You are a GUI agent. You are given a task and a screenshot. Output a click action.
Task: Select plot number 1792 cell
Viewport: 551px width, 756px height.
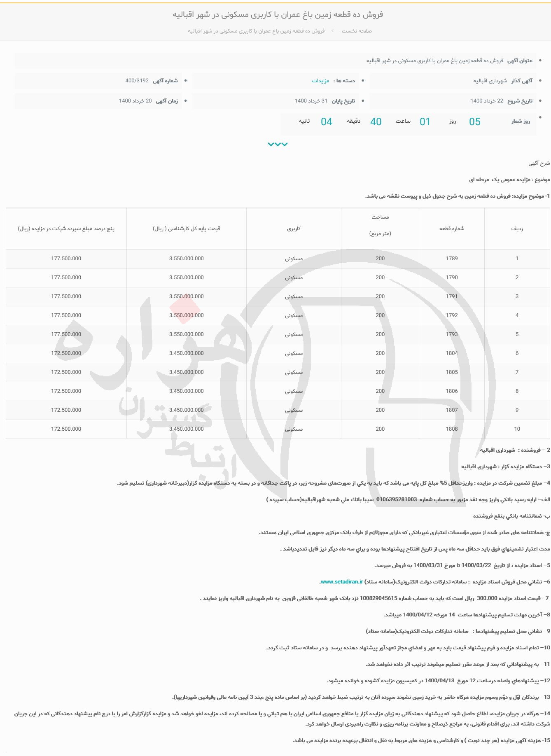click(x=452, y=315)
